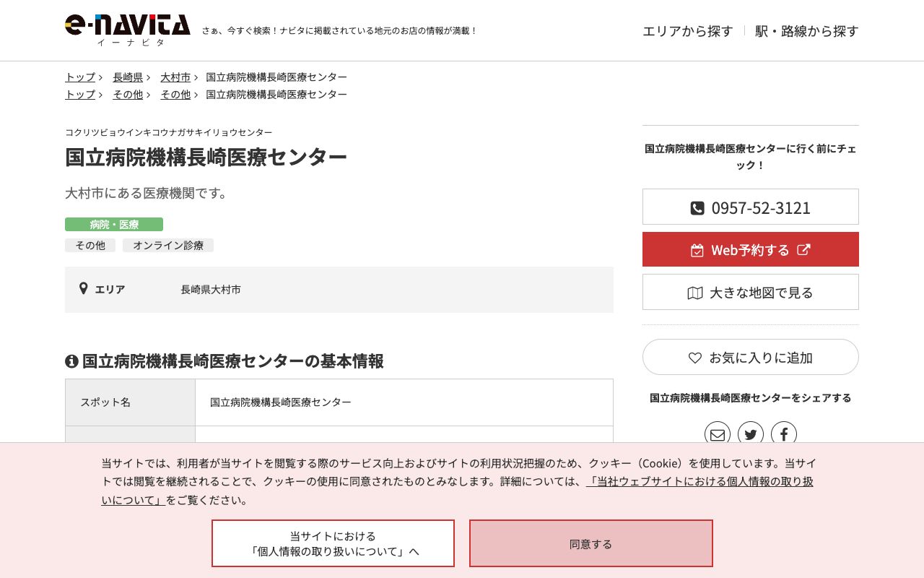
Task: Open the 駅・路線から探す menu
Action: click(x=806, y=31)
